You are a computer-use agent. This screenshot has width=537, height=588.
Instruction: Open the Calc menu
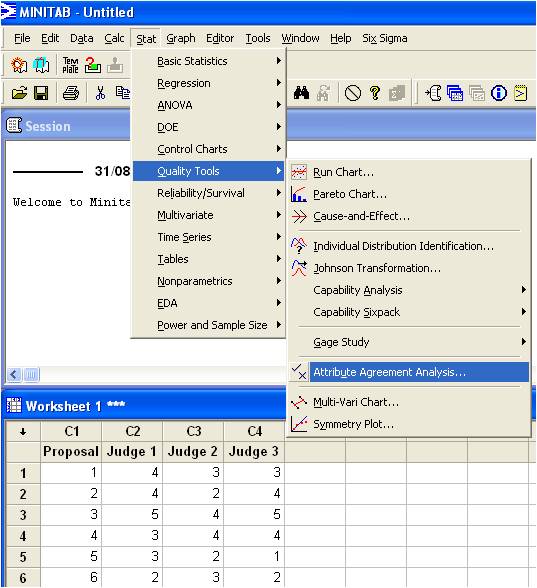click(114, 38)
